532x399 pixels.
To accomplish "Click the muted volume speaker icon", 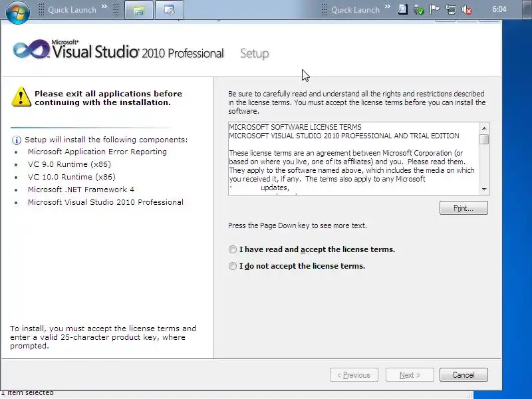I will tap(467, 10).
